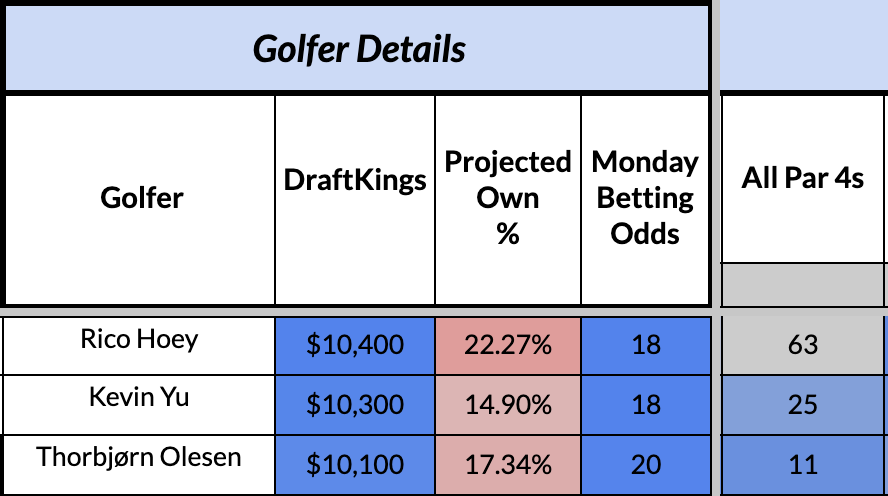The height and width of the screenshot is (496, 888).
Task: Select the DraftKings column header cell
Action: click(x=355, y=180)
